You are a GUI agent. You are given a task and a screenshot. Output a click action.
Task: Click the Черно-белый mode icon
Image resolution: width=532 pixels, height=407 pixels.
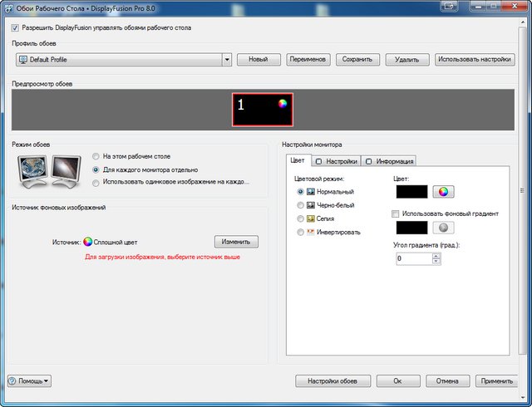(311, 205)
